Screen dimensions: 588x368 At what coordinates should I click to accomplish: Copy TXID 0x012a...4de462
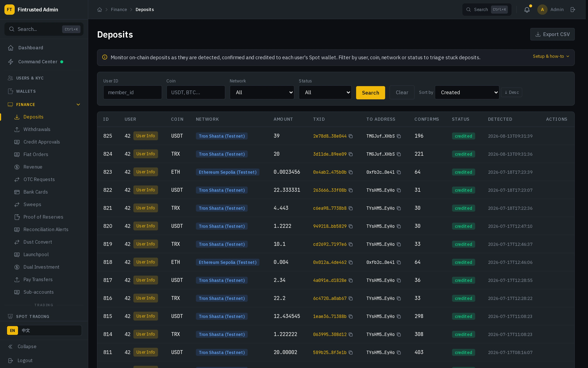point(351,262)
